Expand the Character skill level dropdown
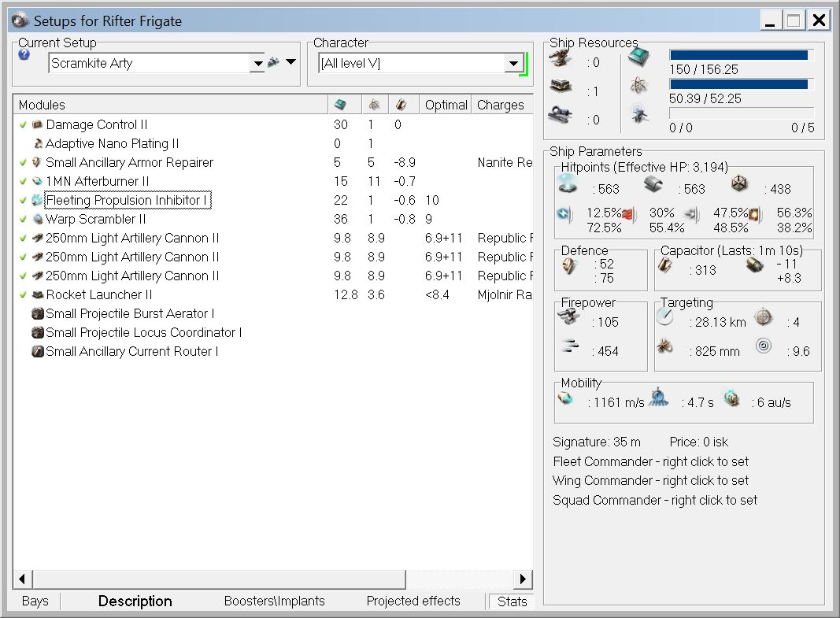 (x=513, y=63)
